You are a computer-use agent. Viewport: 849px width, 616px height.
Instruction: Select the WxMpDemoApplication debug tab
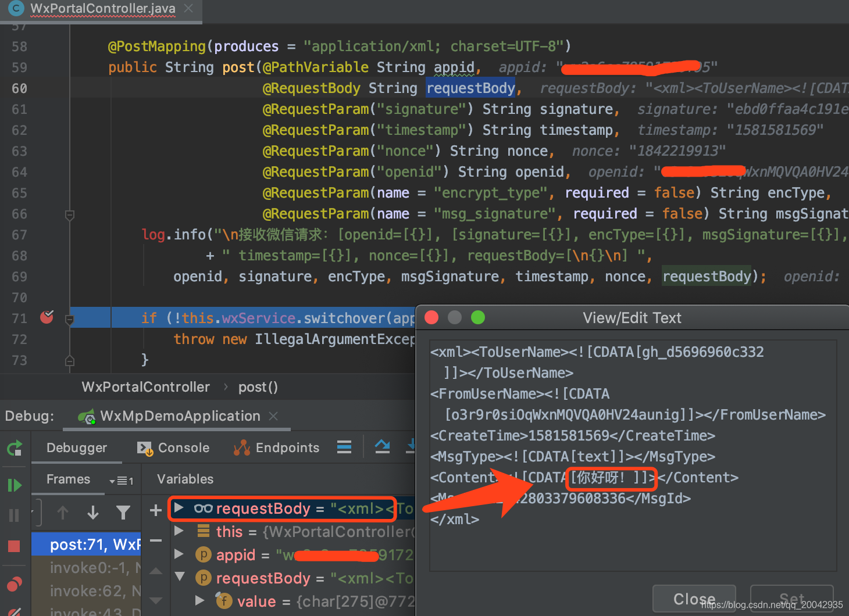tap(177, 416)
